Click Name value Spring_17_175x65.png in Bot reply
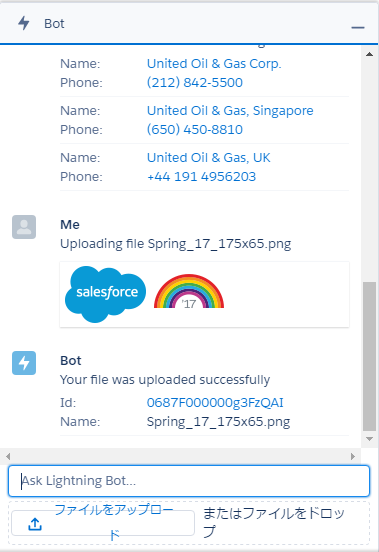This screenshot has height=552, width=379. pos(218,421)
